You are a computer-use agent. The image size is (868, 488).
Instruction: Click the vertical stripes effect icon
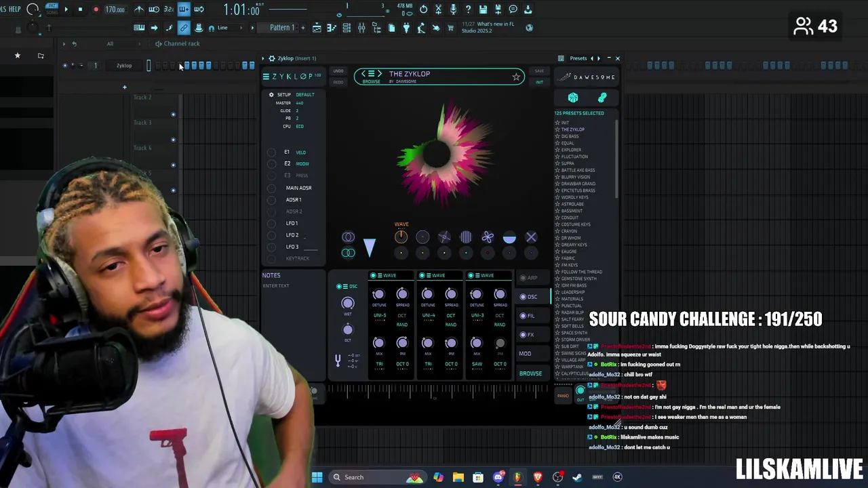point(466,237)
